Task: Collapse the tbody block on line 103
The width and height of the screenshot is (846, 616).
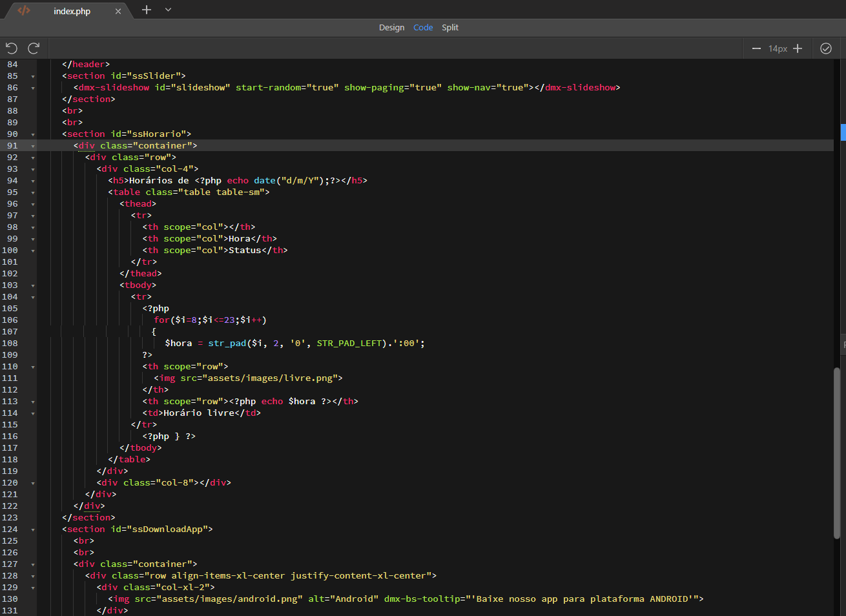Action: 33,285
